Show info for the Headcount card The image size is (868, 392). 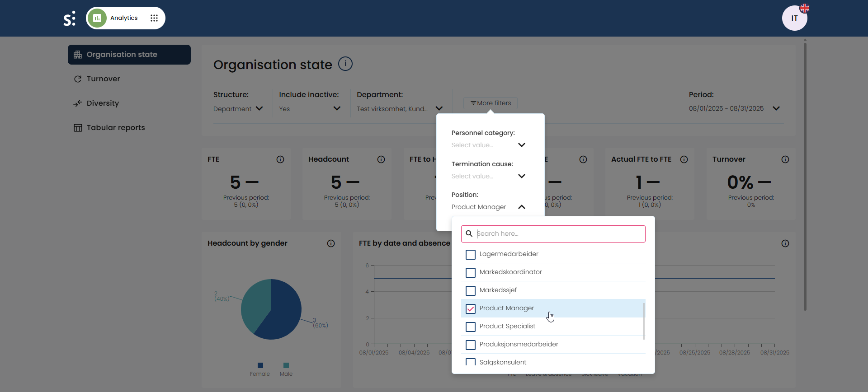pos(381,159)
